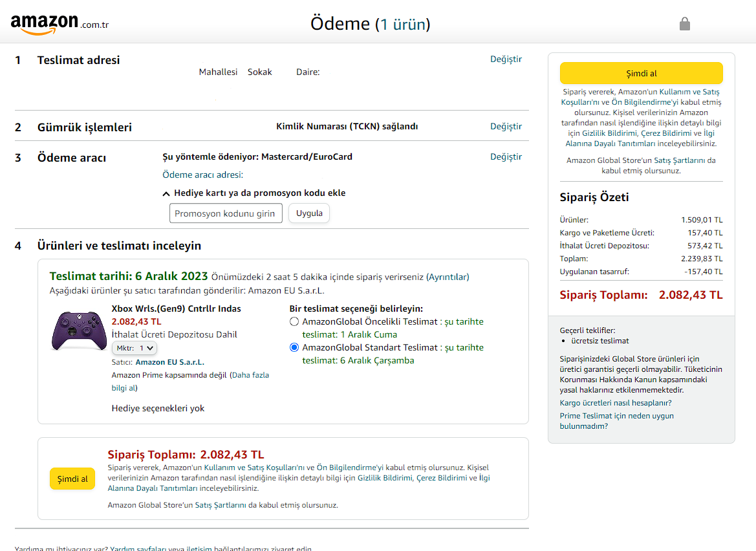Click Şu yöntemle ödeniyor: Mastercard/EuroCard text

tap(257, 157)
